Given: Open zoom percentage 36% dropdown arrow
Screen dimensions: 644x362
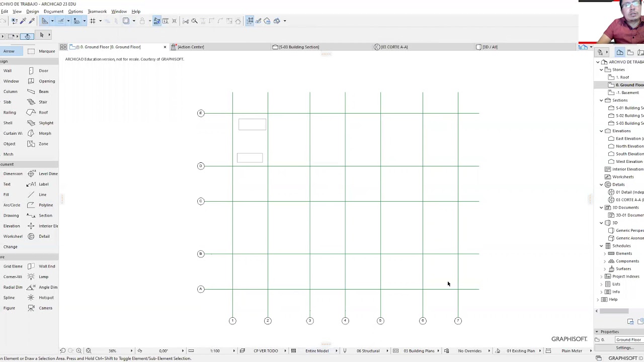Looking at the screenshot, I should 132,351.
